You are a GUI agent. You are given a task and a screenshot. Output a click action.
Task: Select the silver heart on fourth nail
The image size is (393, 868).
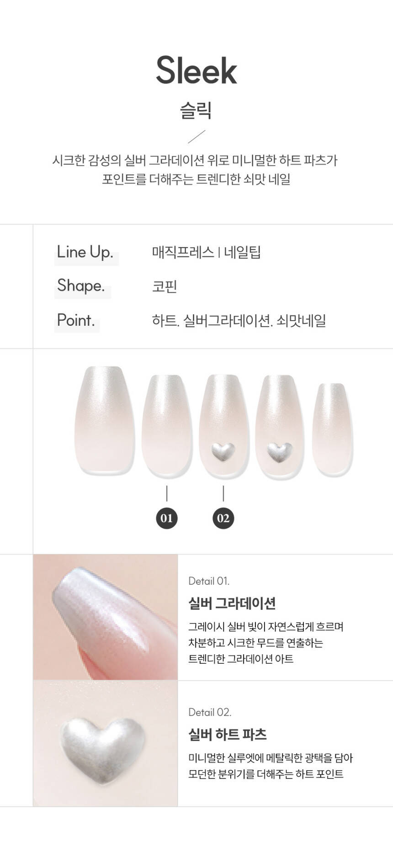click(280, 451)
